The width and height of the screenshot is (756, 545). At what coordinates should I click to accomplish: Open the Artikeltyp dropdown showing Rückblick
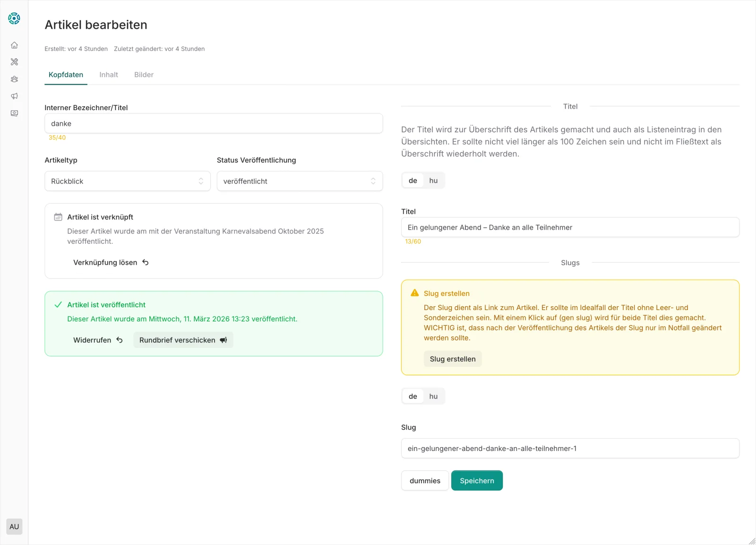[127, 182]
